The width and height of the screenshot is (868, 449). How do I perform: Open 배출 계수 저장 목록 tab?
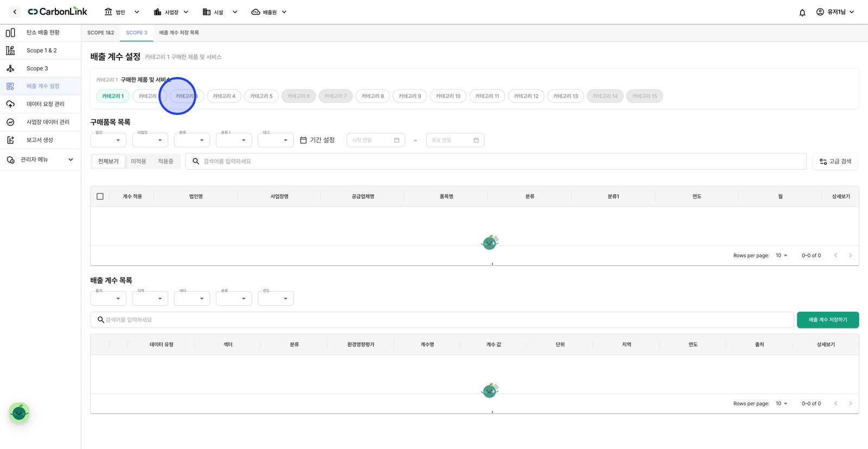(179, 33)
